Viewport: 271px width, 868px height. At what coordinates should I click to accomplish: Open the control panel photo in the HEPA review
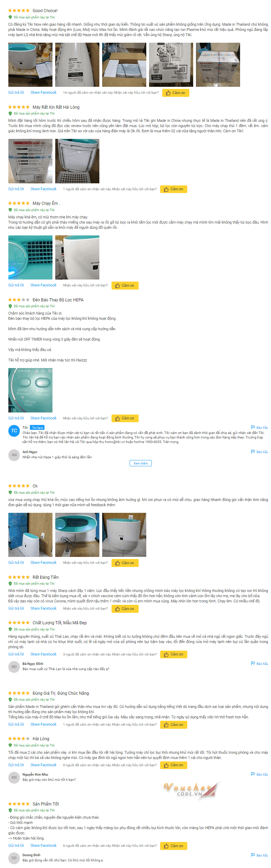click(30, 390)
